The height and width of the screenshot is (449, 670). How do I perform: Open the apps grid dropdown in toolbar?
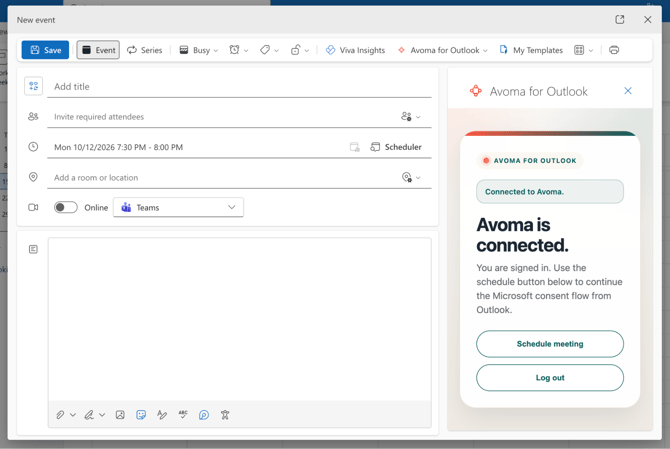pos(584,50)
